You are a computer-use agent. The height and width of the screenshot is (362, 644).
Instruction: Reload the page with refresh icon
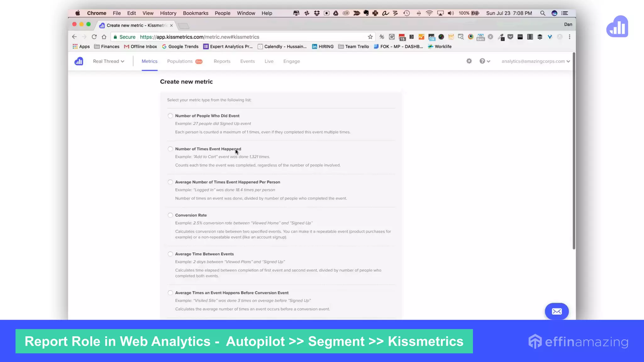point(94,37)
